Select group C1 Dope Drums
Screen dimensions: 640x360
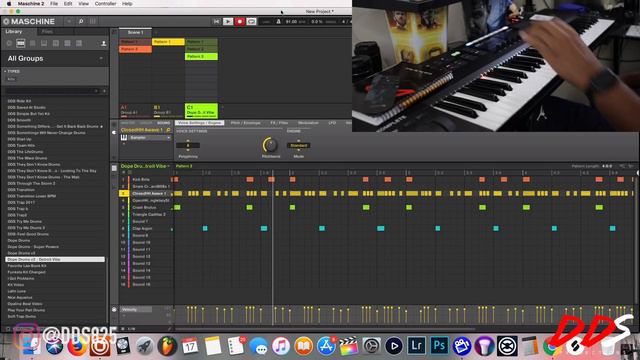tap(201, 110)
